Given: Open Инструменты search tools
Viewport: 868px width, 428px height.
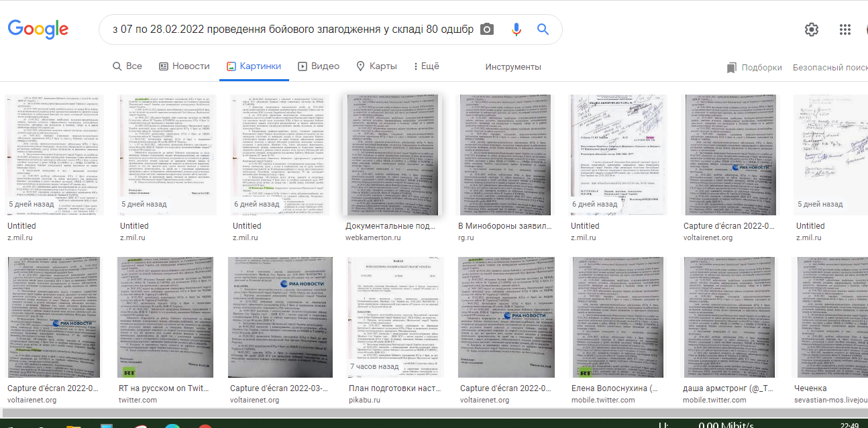Looking at the screenshot, I should [x=513, y=67].
